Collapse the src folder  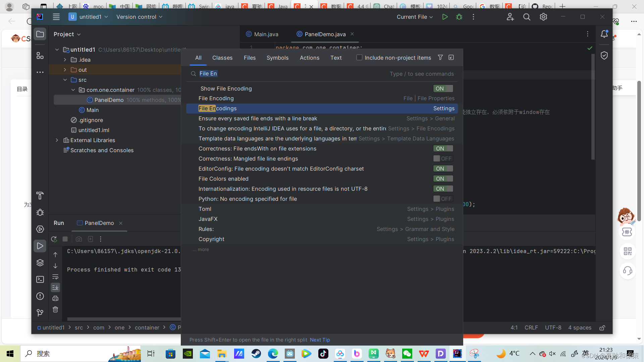click(x=65, y=80)
